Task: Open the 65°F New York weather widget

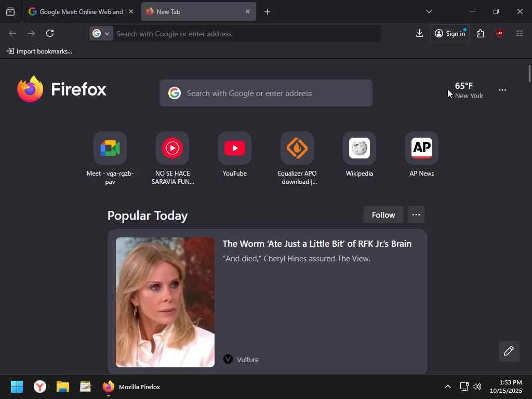Action: [x=469, y=90]
